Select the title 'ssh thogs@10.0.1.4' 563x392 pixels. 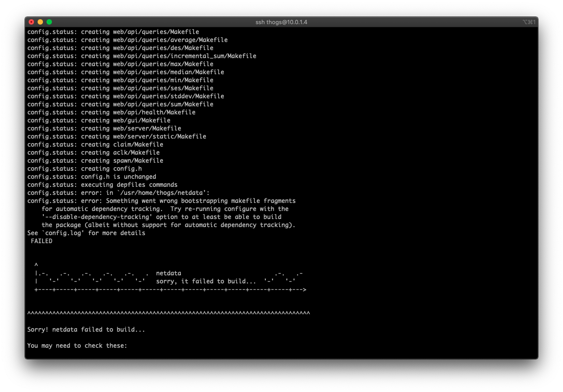point(281,22)
